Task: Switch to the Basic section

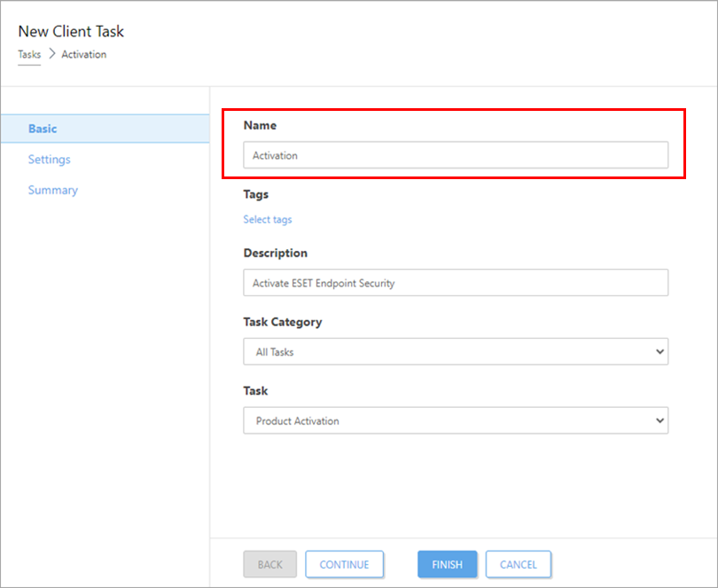Action: point(43,129)
